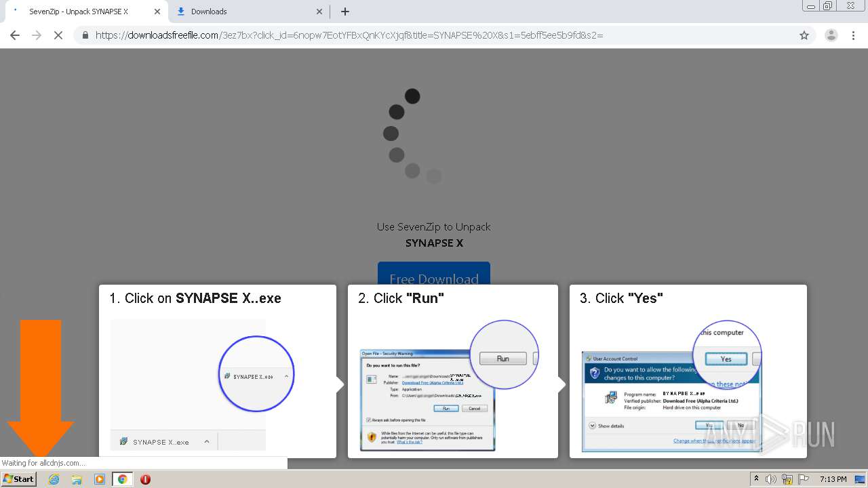This screenshot has height=488, width=868.
Task: Open the volume speaker tray icon
Action: pyautogui.click(x=771, y=479)
